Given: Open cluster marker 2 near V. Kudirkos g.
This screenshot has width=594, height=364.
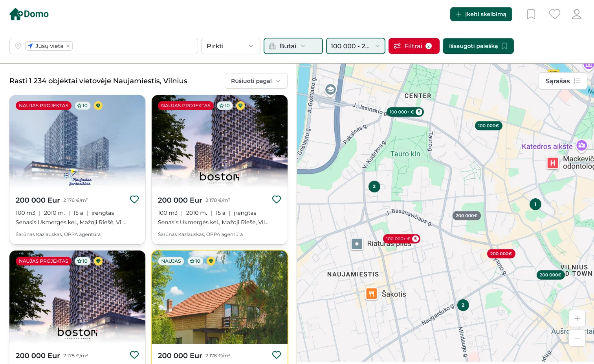Looking at the screenshot, I should 374,187.
